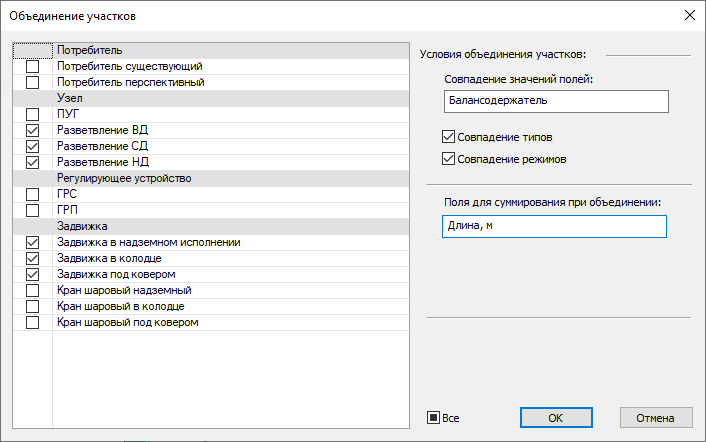Screen dimensions: 706x442
Task: Uncheck Разветвление ВД checkbox
Action: (x=33, y=130)
